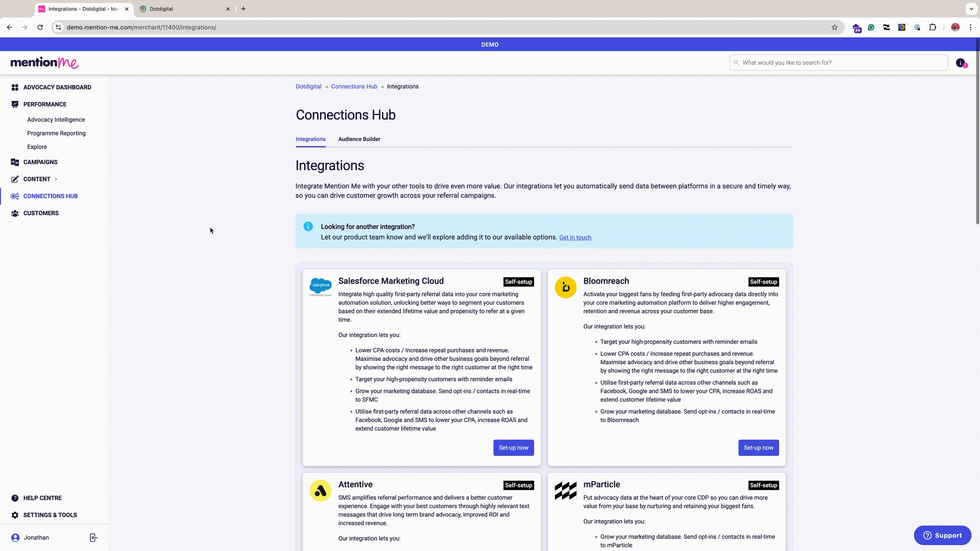Open Programme Reporting in sidebar
The width and height of the screenshot is (980, 551).
pos(56,133)
